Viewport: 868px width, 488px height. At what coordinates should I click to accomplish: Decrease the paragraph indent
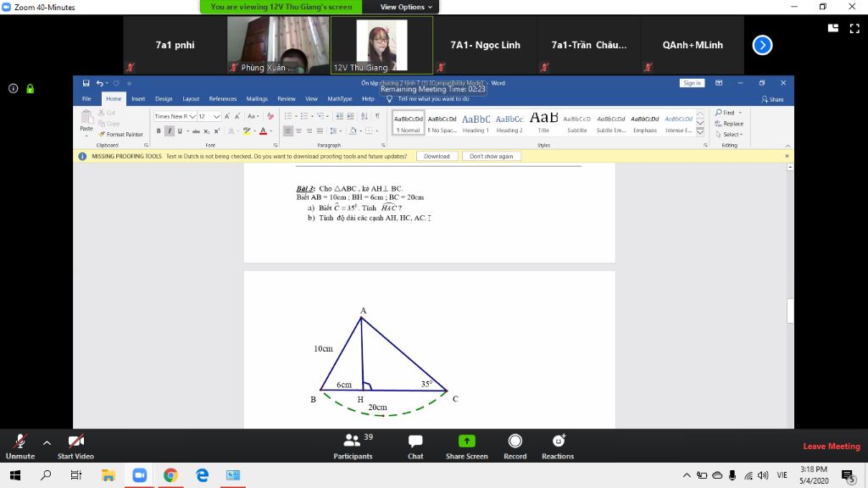point(339,116)
